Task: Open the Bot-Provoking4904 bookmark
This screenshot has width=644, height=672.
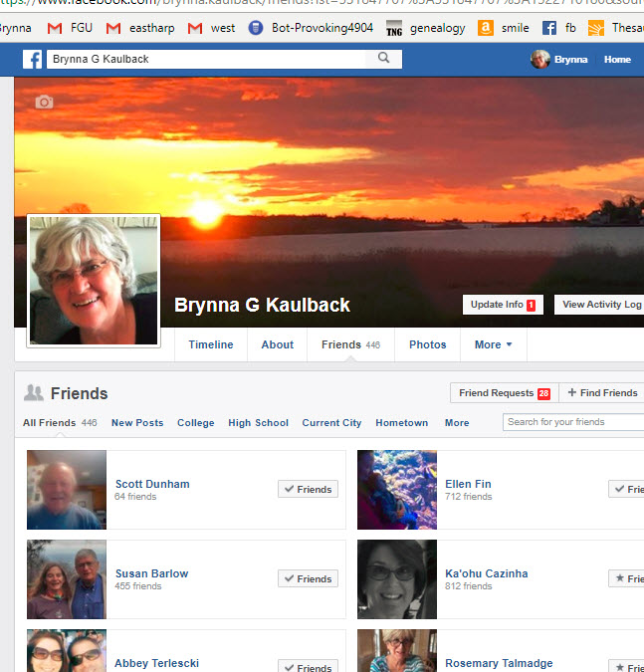Action: [x=311, y=28]
